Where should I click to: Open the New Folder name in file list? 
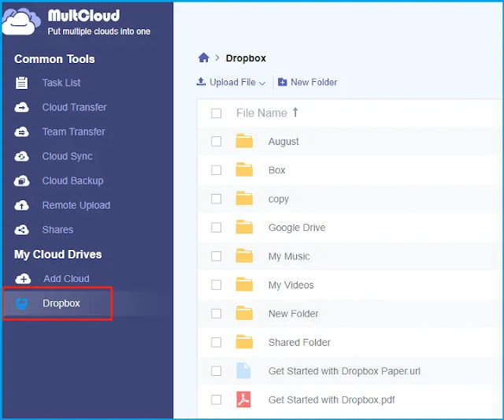293,314
